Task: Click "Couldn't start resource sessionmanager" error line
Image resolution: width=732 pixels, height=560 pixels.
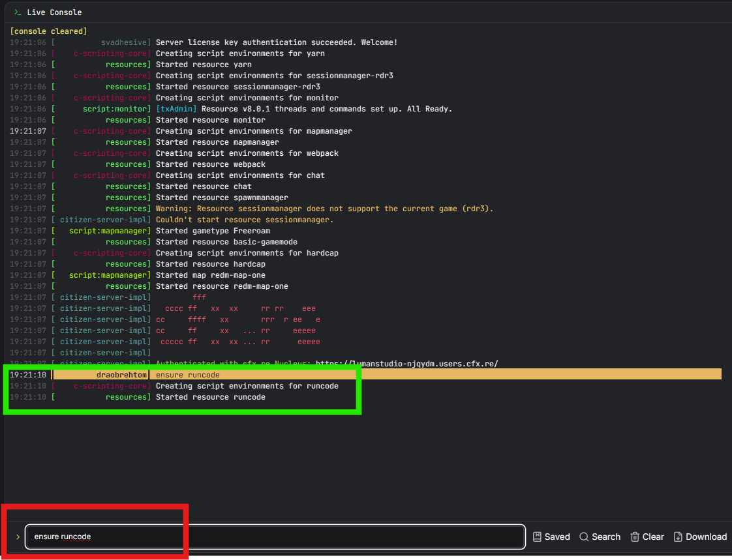Action: point(244,220)
